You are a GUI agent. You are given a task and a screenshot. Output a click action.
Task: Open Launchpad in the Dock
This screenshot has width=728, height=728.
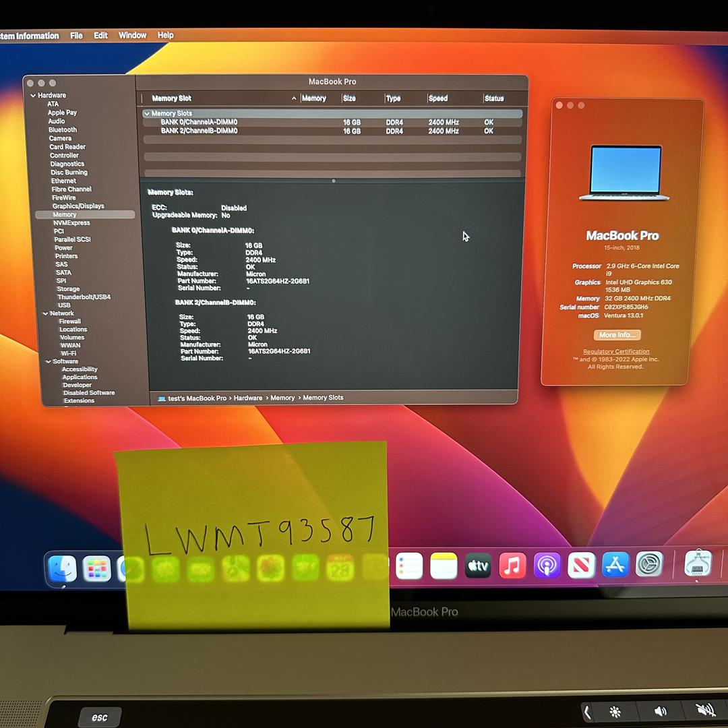[x=96, y=568]
